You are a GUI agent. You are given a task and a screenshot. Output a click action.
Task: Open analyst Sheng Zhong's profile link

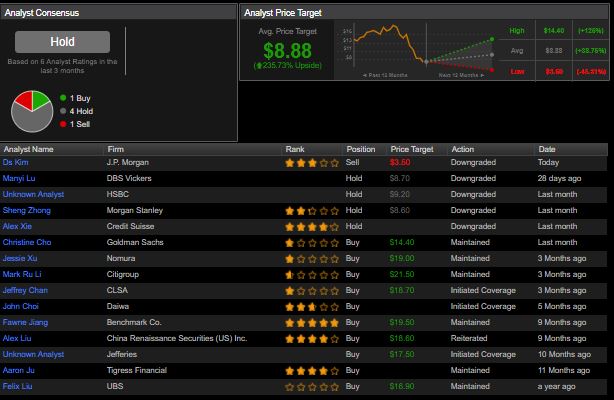coord(27,210)
